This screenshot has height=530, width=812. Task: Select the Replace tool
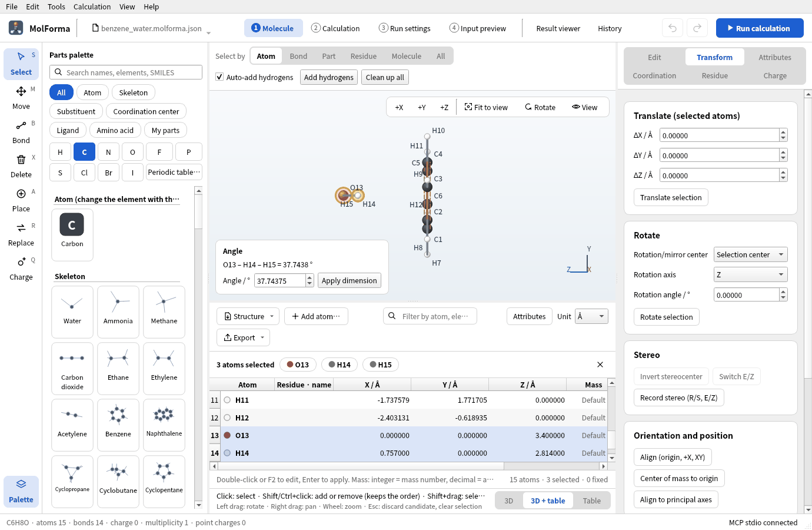(x=21, y=234)
